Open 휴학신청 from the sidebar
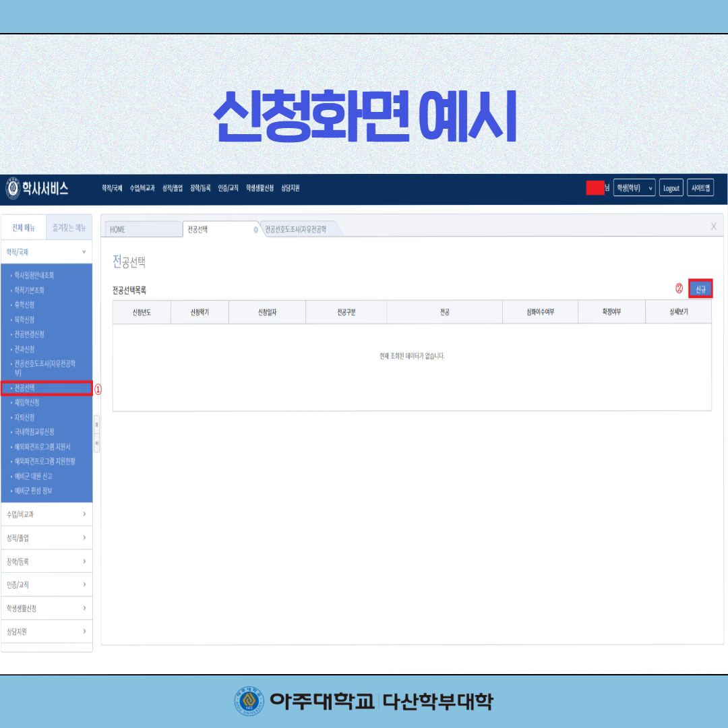The height and width of the screenshot is (728, 728). (x=24, y=305)
